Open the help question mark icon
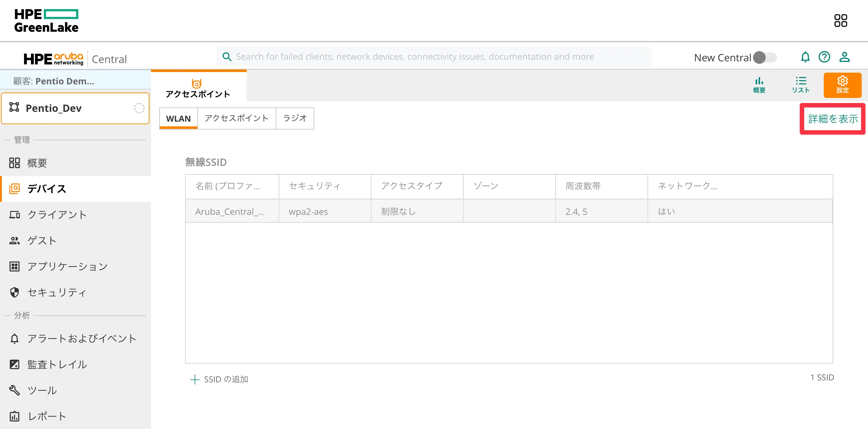Image resolution: width=868 pixels, height=429 pixels. pyautogui.click(x=824, y=57)
